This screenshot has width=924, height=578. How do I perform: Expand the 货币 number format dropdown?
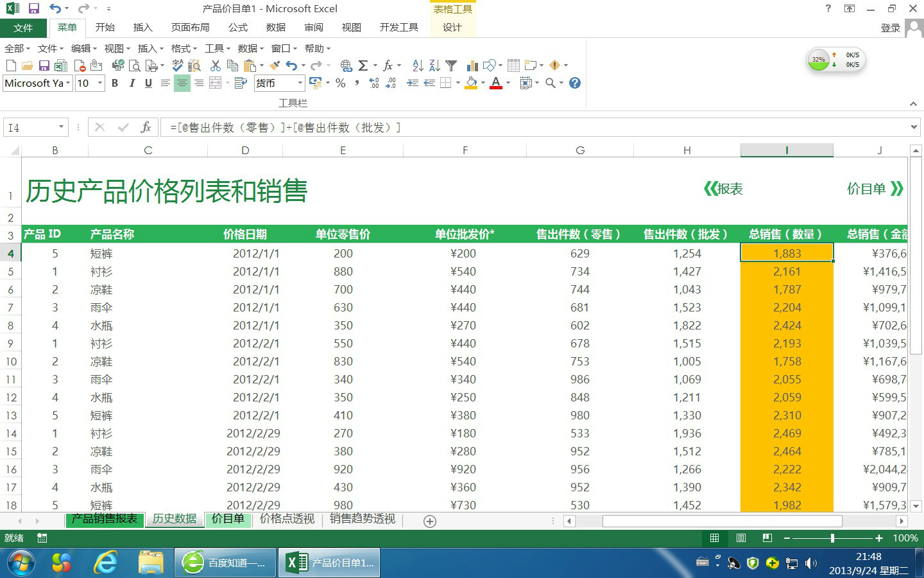[x=300, y=83]
